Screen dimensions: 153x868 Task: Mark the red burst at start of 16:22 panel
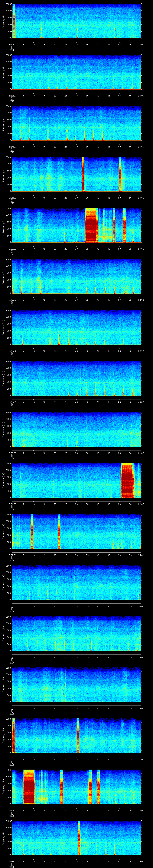point(14,21)
